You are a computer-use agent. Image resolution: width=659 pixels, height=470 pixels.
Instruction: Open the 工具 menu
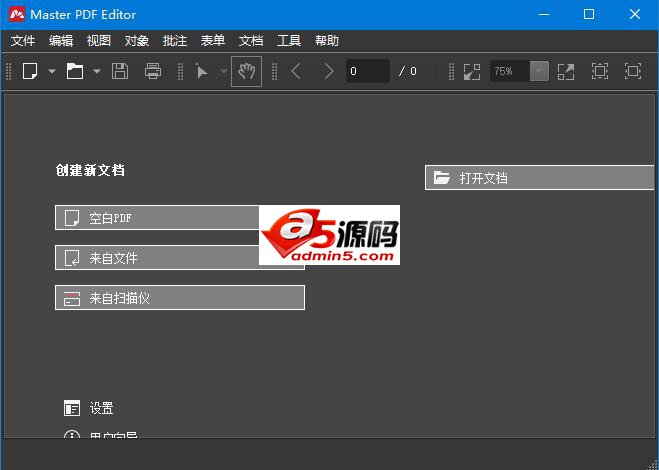(x=289, y=41)
